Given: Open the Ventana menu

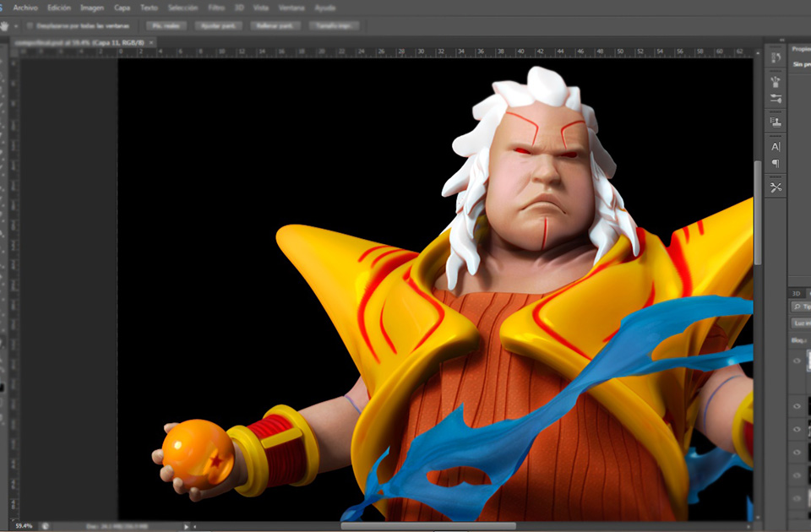Looking at the screenshot, I should [x=291, y=8].
